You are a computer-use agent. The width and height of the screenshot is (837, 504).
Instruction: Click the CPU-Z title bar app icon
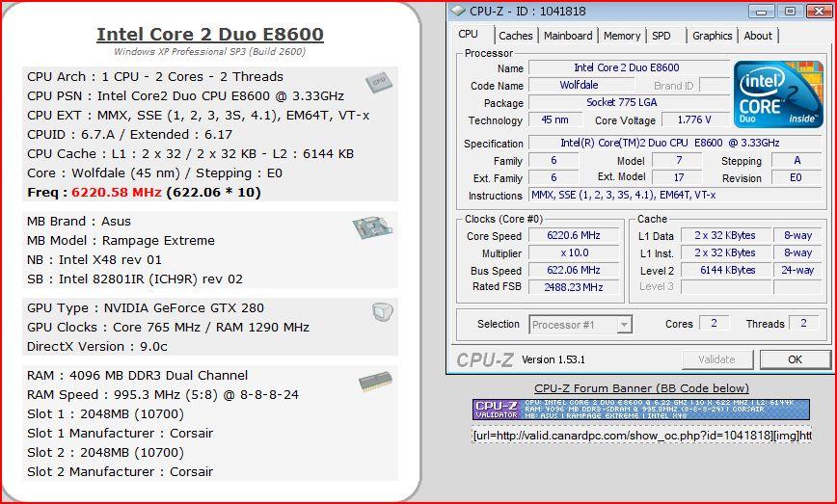coord(457,11)
